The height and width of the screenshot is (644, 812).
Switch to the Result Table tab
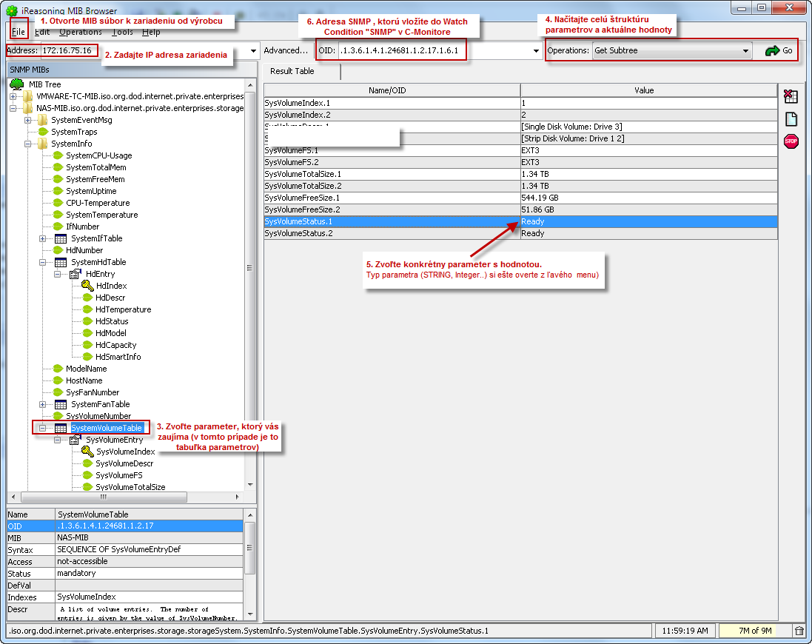click(x=292, y=72)
